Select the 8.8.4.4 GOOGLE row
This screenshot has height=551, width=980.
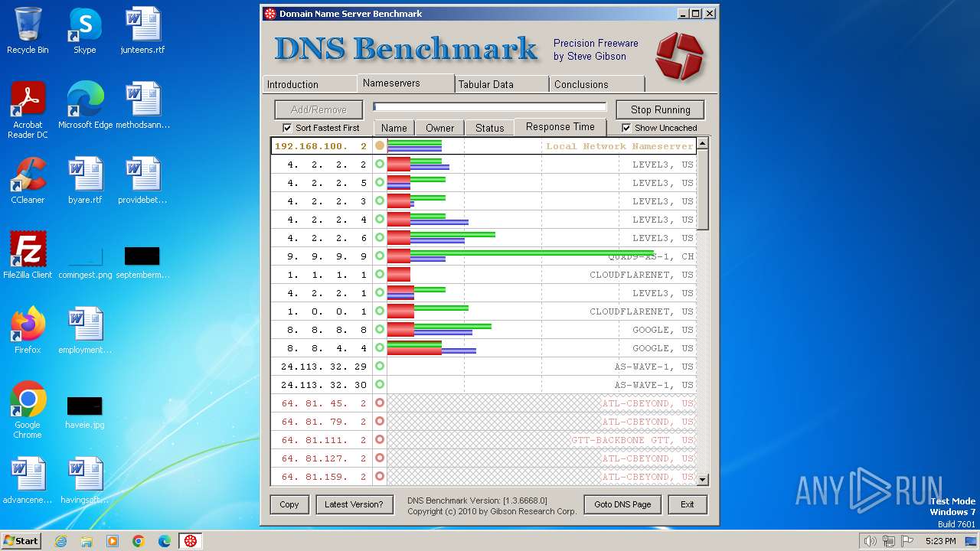(483, 348)
